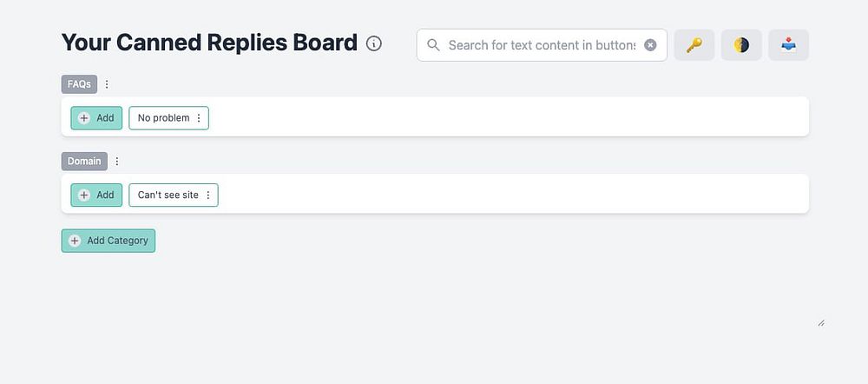Click the Domain category label

84,161
